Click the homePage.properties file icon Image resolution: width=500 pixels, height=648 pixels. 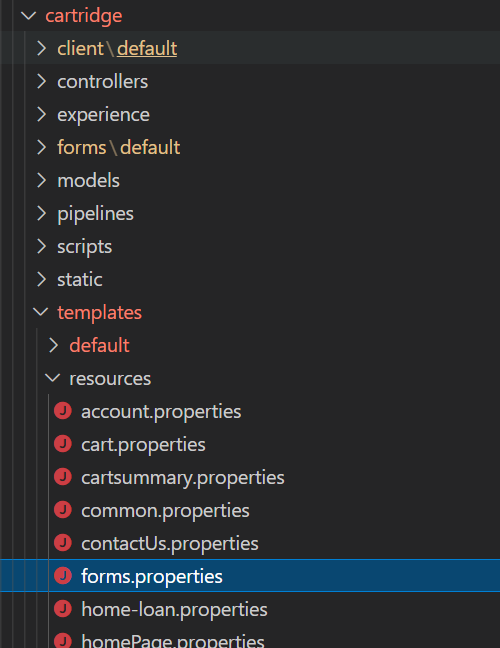pyautogui.click(x=63, y=641)
